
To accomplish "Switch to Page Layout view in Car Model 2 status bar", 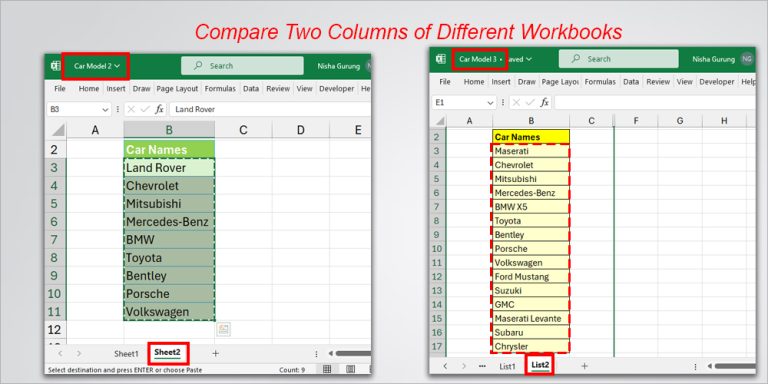I will [350, 369].
